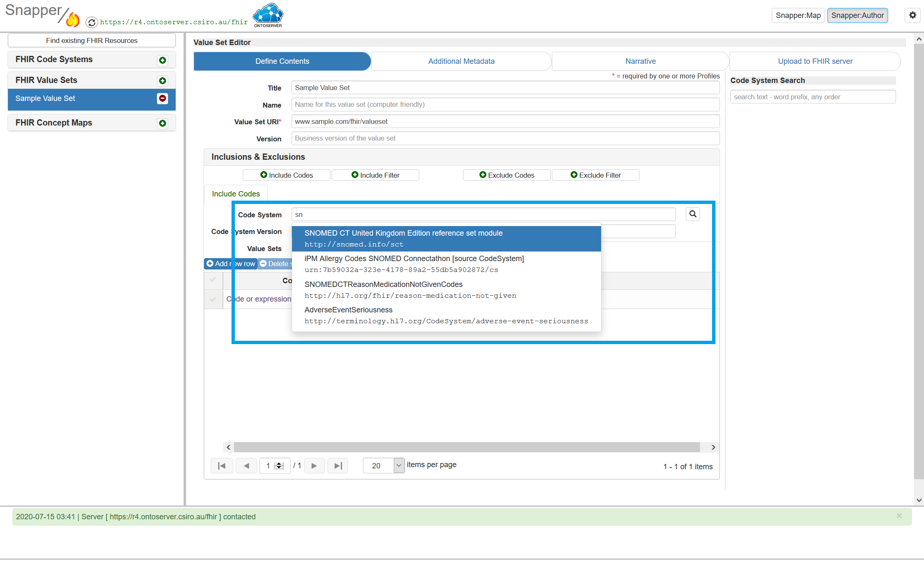Click the Include Codes button

point(287,175)
